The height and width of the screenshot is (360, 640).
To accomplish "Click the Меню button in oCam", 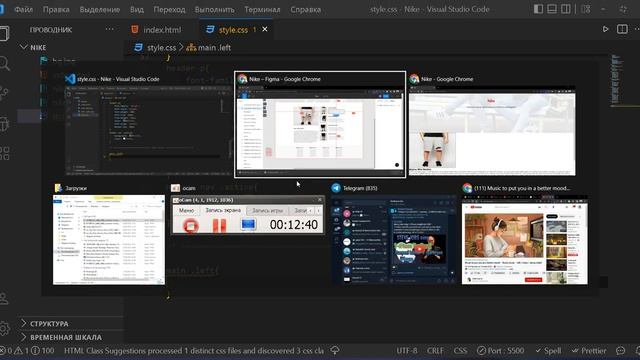I will pyautogui.click(x=186, y=210).
